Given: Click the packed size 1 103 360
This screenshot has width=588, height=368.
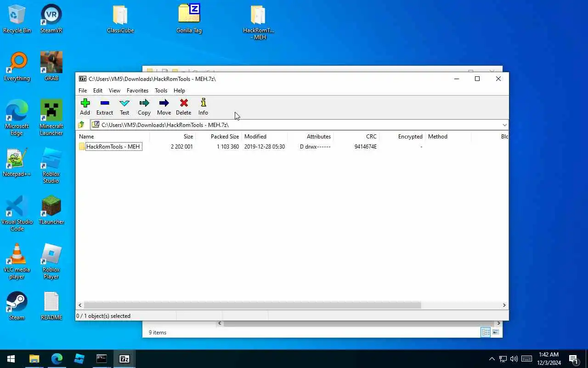Looking at the screenshot, I should [228, 147].
